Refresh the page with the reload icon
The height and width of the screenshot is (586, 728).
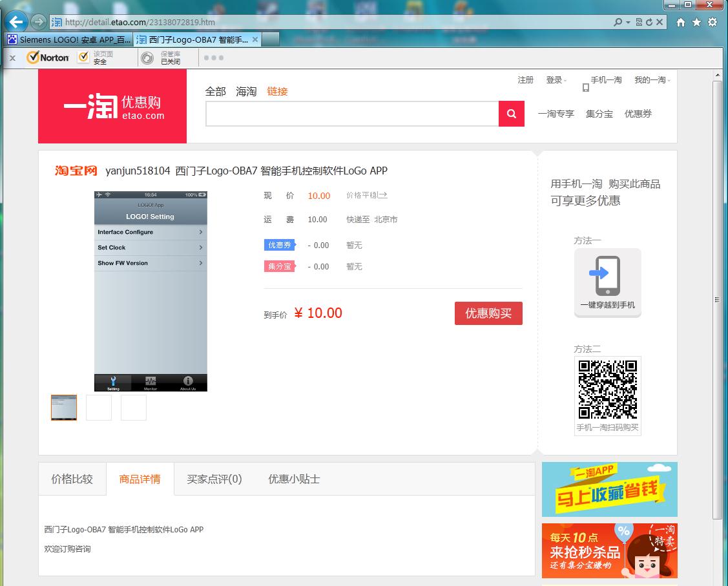[x=649, y=22]
